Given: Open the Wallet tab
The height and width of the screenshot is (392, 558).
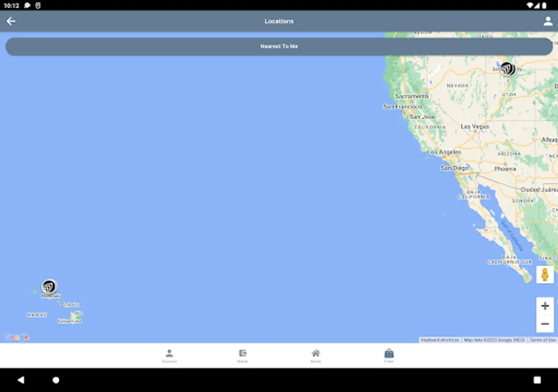Looking at the screenshot, I should [242, 356].
